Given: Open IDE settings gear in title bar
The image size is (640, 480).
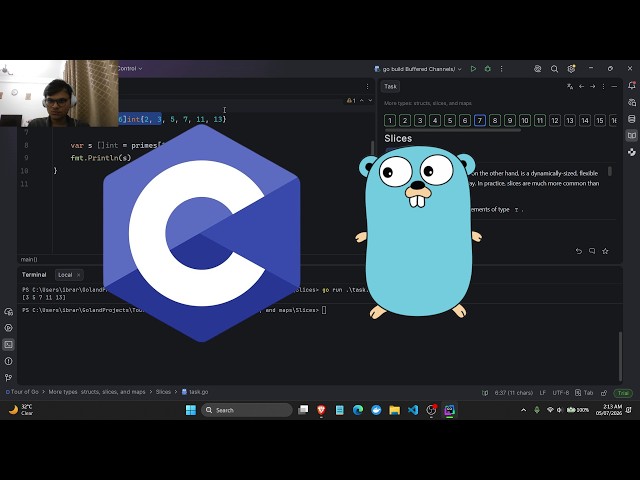Looking at the screenshot, I should pos(571,69).
